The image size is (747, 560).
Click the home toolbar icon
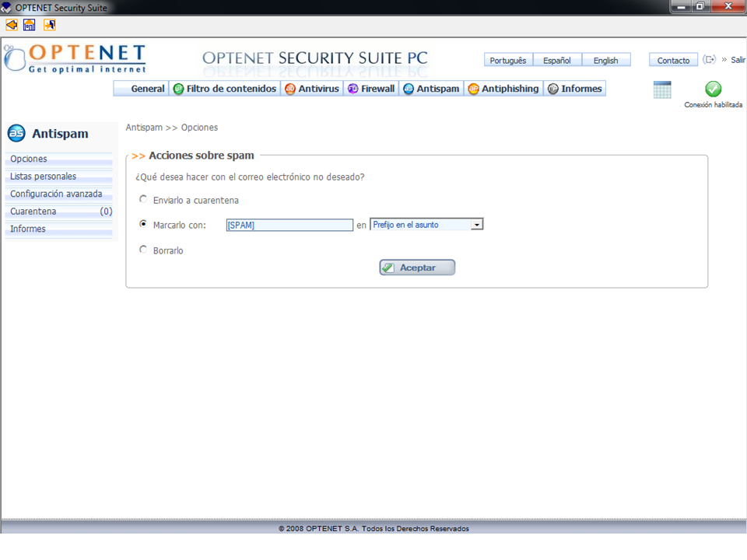tap(30, 25)
